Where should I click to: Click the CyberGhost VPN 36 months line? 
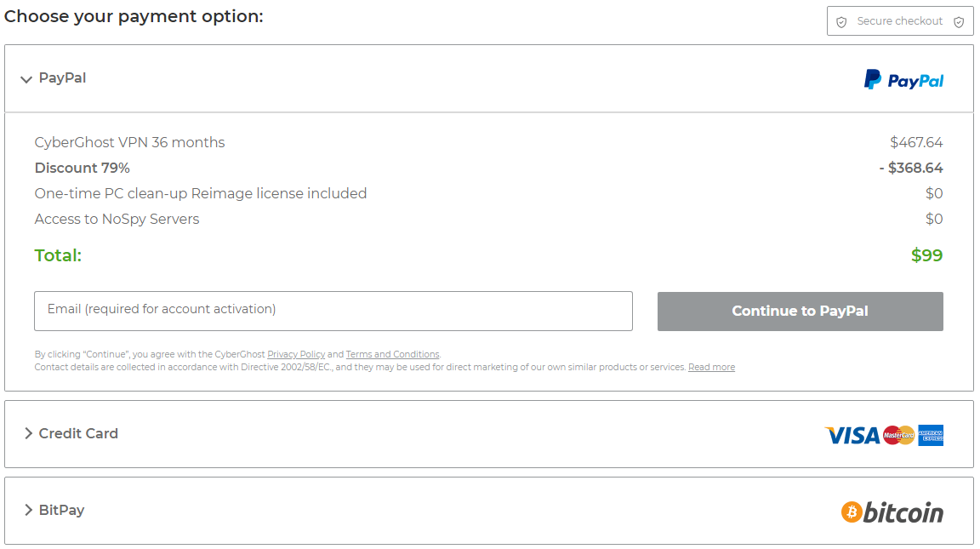tap(129, 142)
